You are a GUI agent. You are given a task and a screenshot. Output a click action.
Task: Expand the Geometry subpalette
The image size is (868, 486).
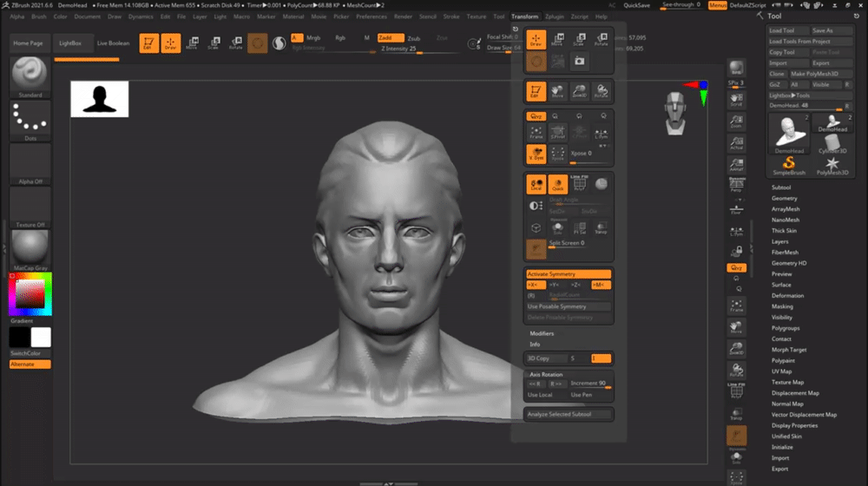tap(784, 198)
